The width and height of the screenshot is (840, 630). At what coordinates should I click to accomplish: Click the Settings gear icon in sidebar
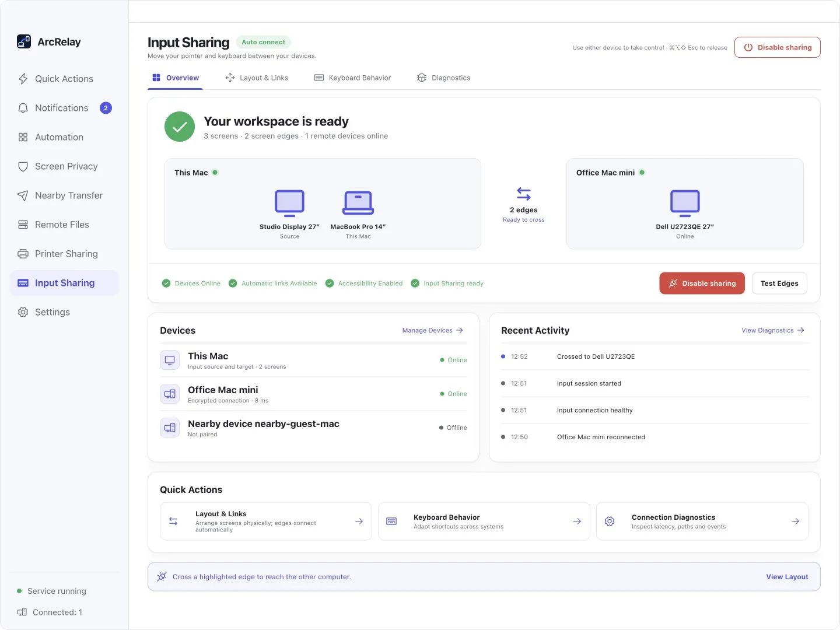23,312
